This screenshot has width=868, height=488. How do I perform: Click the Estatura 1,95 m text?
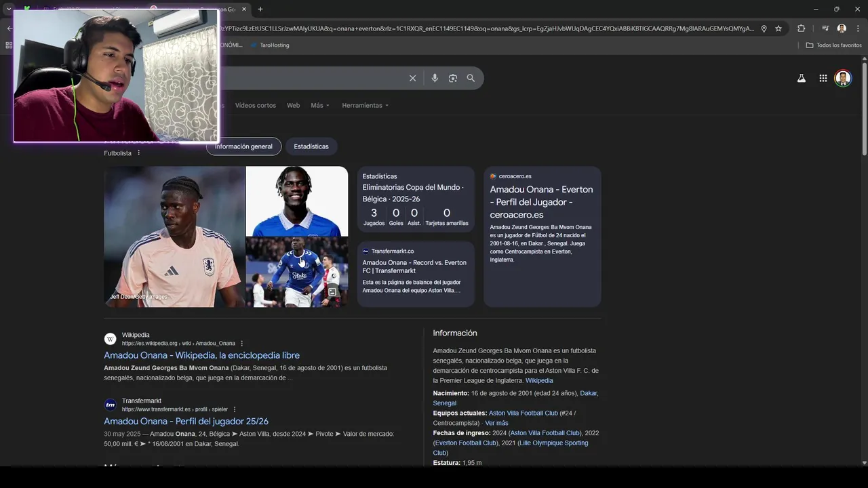(457, 463)
